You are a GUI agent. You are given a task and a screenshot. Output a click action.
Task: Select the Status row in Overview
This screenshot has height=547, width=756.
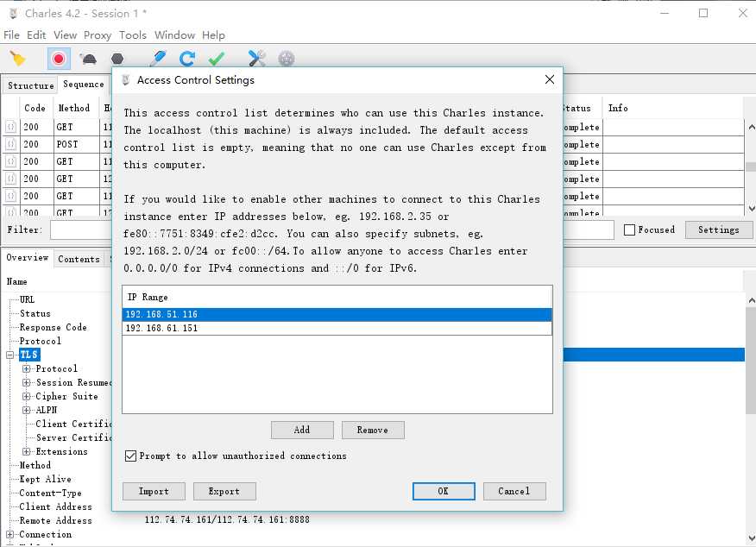(35, 313)
